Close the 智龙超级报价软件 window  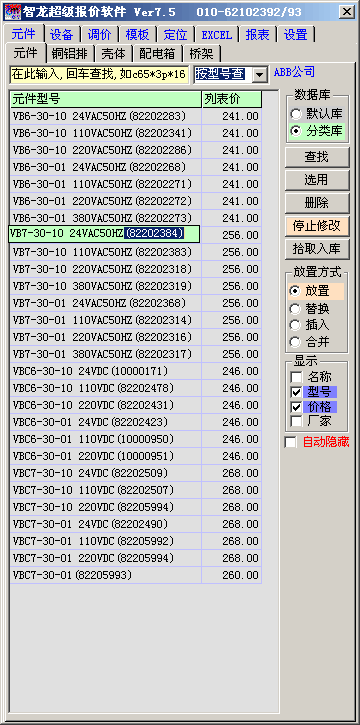(346, 12)
